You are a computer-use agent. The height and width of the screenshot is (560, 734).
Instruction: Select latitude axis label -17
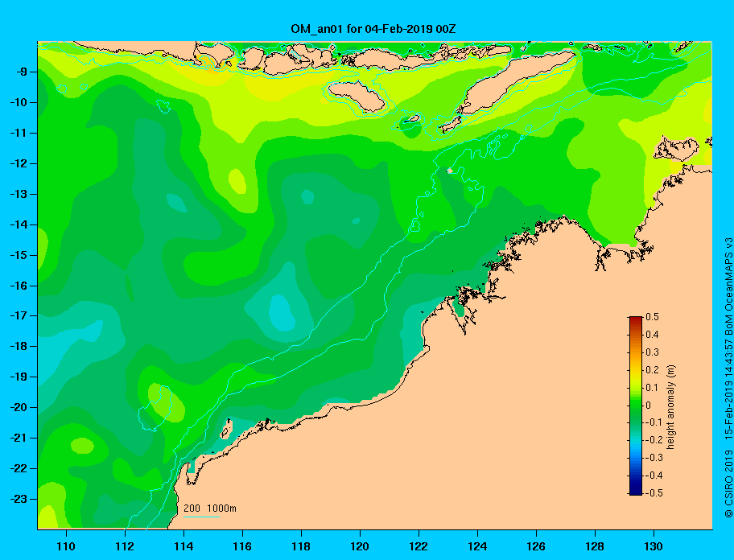point(18,315)
